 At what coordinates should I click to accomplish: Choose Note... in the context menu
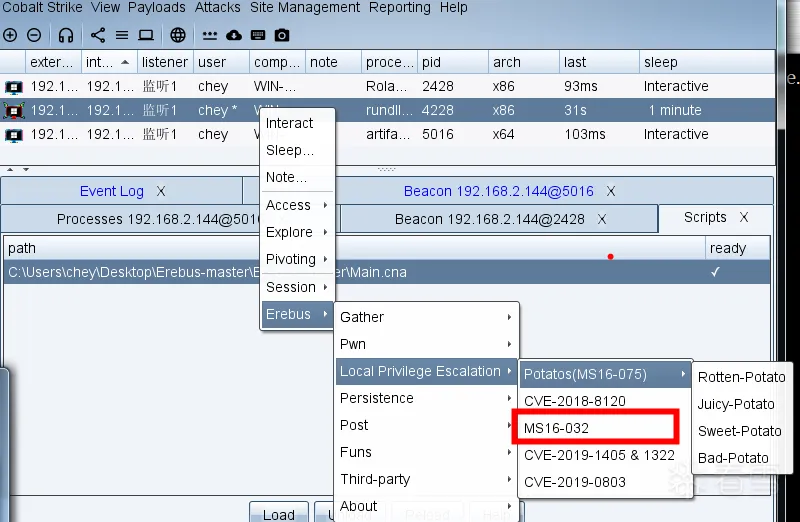pos(297,177)
